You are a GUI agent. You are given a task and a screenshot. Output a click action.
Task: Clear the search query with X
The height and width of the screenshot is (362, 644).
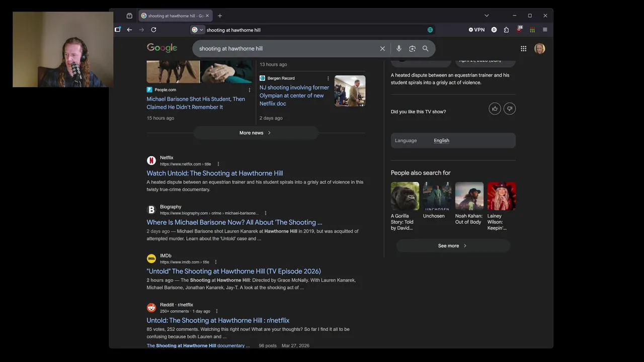(x=382, y=48)
